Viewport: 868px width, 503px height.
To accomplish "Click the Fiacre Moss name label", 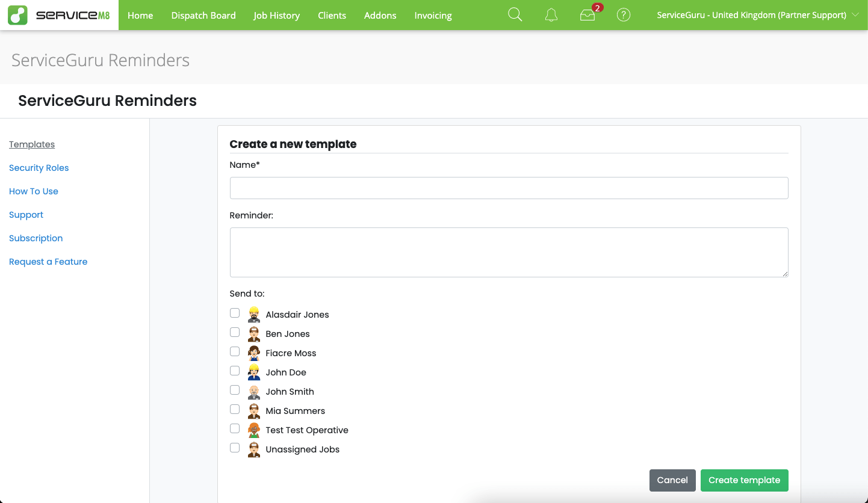I will (291, 353).
